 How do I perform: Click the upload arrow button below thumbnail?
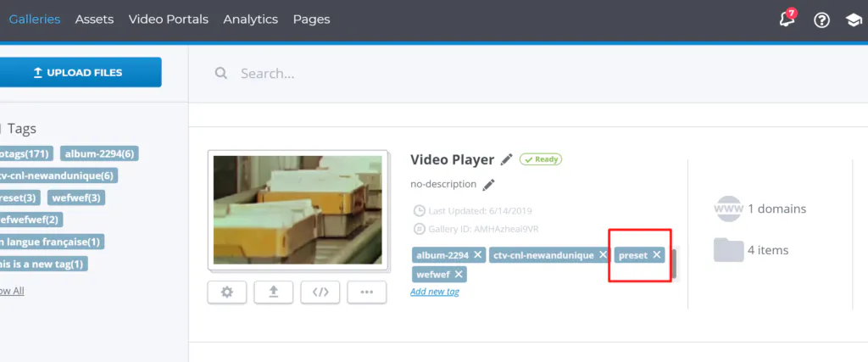click(x=274, y=292)
